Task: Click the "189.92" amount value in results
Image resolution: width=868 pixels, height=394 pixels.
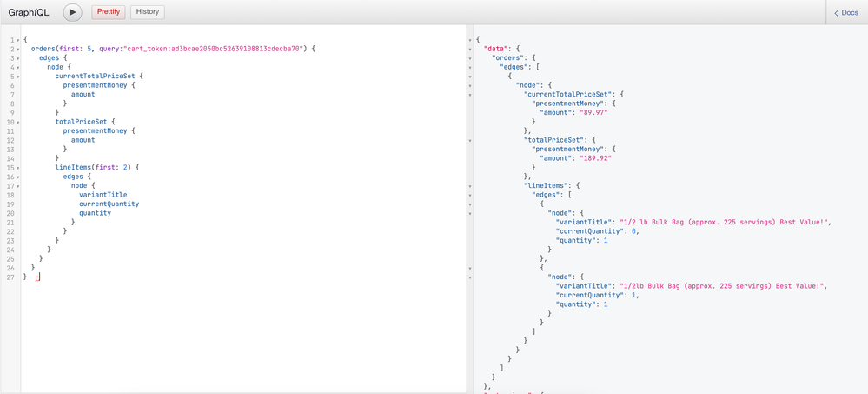Action: (x=598, y=158)
